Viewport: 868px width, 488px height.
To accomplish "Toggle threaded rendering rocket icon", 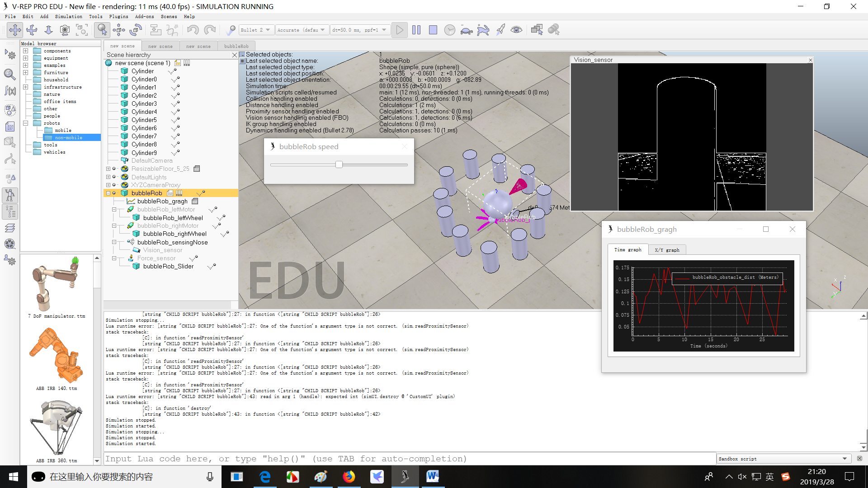I will [500, 30].
